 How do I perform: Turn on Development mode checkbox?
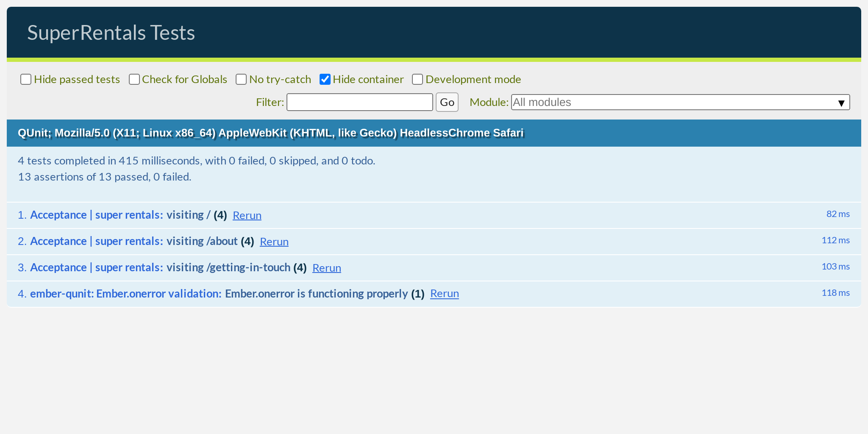417,79
